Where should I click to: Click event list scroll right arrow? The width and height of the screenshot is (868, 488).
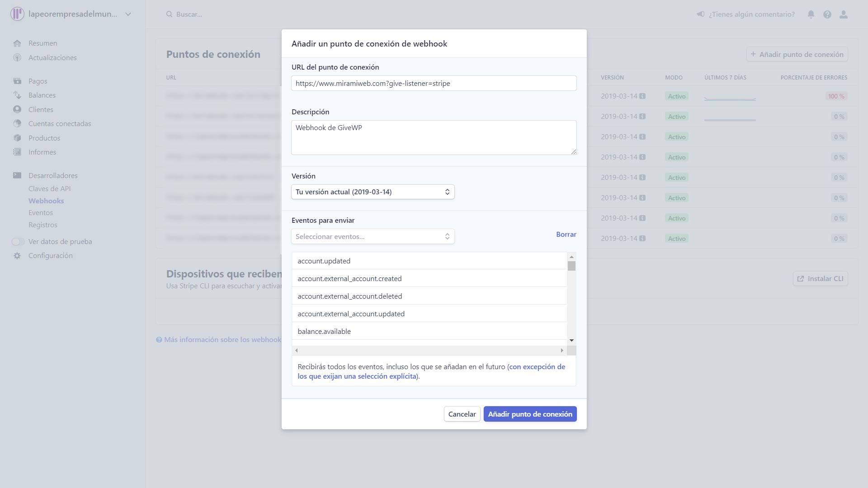pos(562,351)
